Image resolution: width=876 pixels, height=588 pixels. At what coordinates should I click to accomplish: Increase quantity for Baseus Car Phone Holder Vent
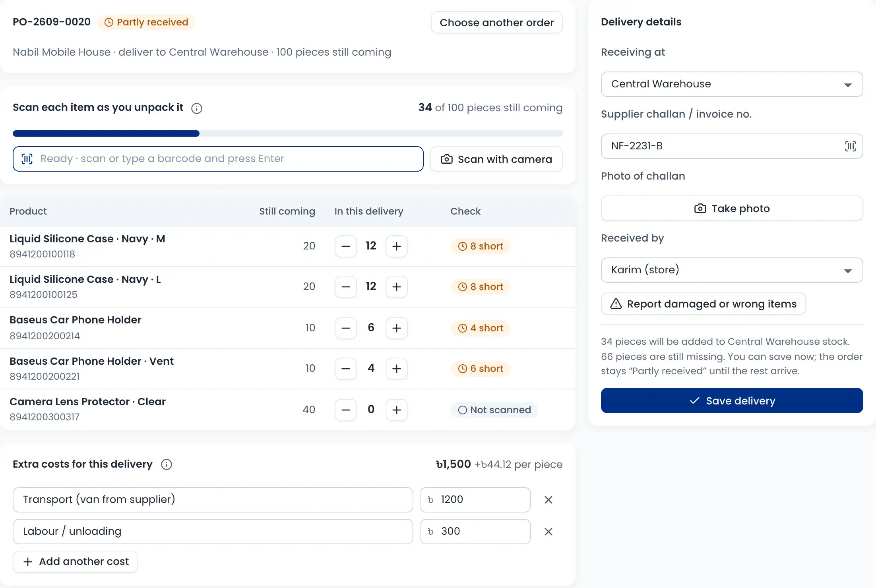(x=397, y=369)
